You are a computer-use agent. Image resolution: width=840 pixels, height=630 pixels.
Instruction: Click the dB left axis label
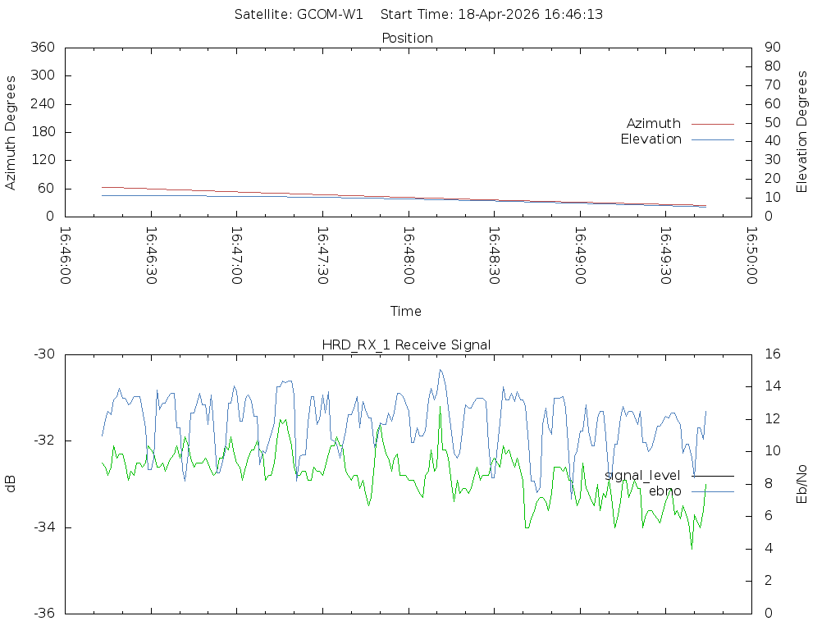tap(11, 484)
